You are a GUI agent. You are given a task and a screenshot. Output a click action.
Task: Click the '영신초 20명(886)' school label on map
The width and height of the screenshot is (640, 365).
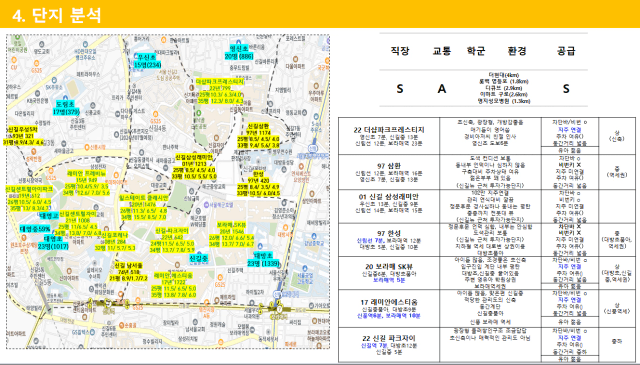coord(239,52)
